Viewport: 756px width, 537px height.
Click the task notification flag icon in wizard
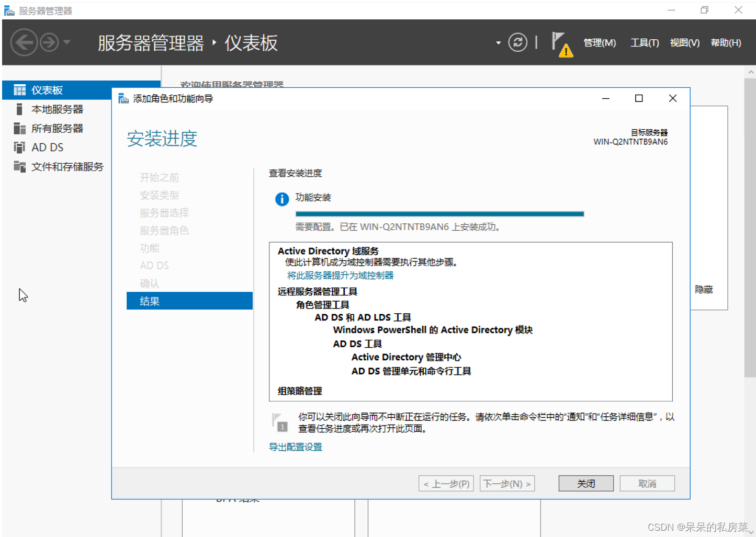tap(279, 422)
